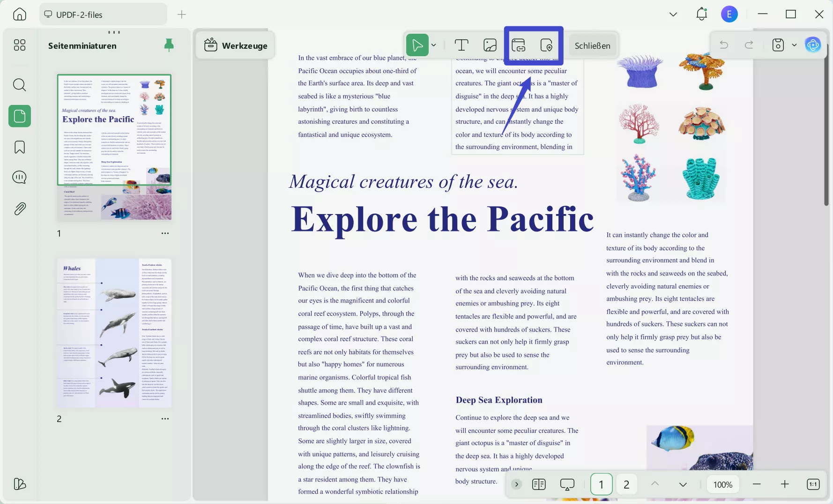Open more options for page 2 thumbnail
833x504 pixels.
(165, 419)
